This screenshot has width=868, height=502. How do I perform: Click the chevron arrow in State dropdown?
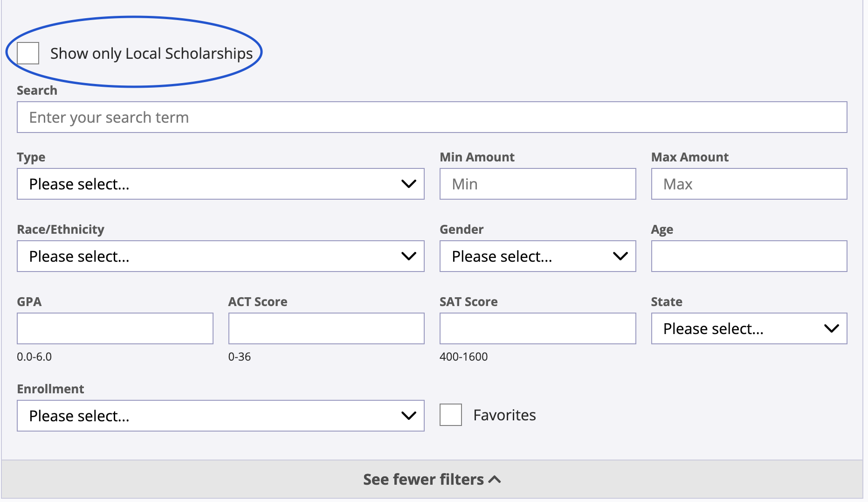[831, 328]
